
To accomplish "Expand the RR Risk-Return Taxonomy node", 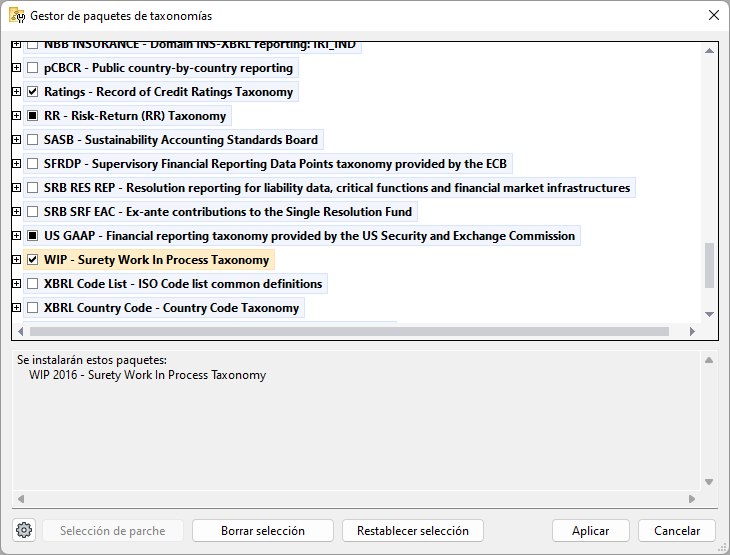I will pyautogui.click(x=16, y=115).
